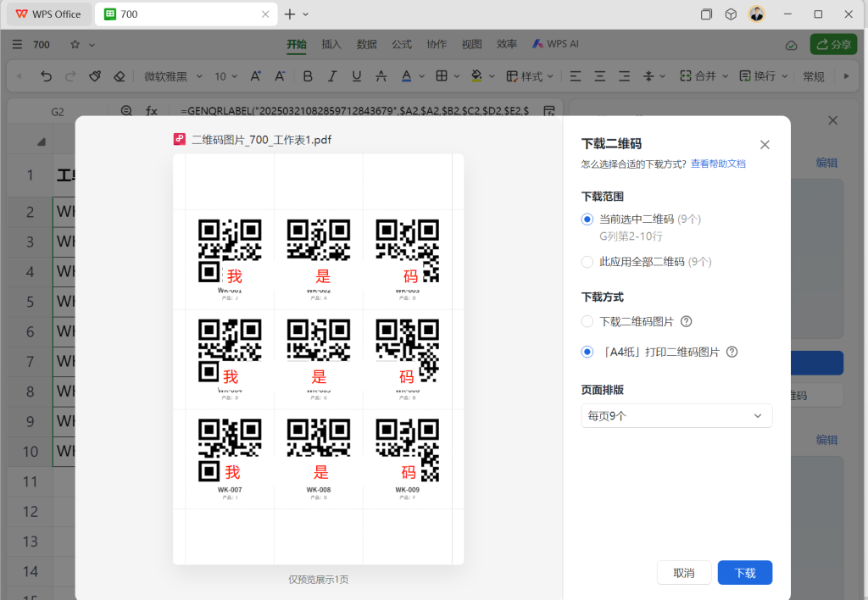
Task: Open the font name 微软雅黑 dropdown
Action: [x=173, y=76]
